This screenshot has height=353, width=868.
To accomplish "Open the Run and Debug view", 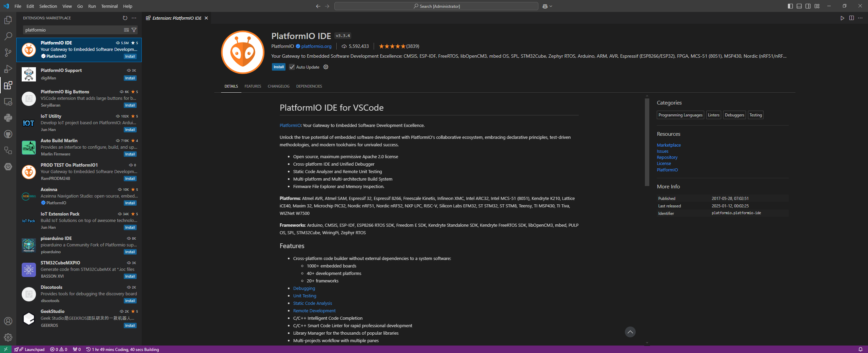I will 8,69.
